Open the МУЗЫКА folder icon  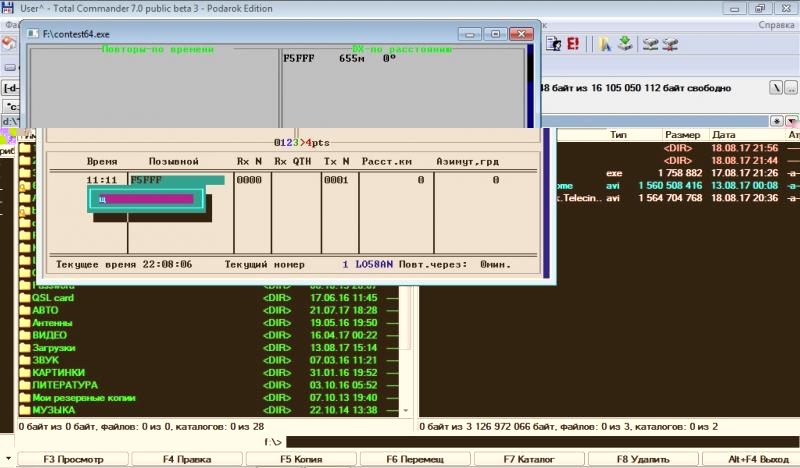pos(25,410)
